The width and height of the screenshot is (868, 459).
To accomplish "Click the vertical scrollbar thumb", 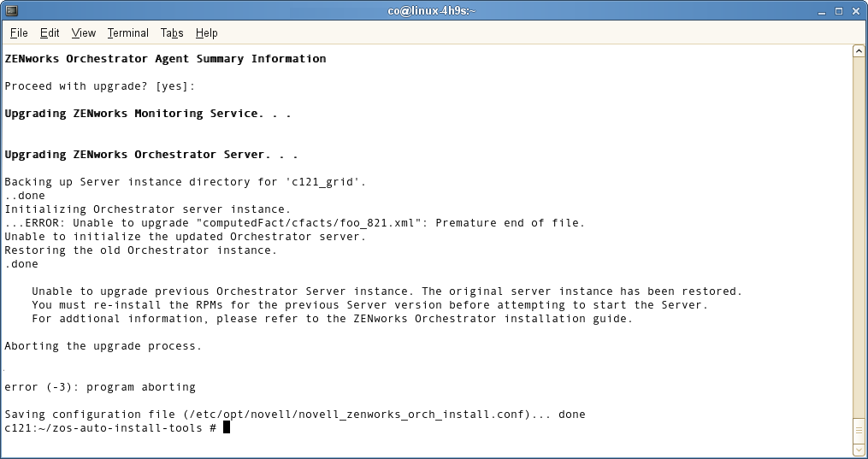I will point(859,430).
